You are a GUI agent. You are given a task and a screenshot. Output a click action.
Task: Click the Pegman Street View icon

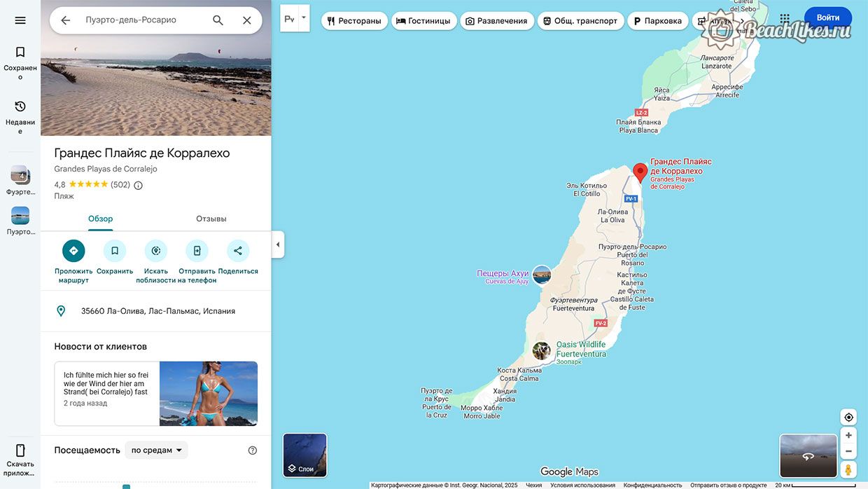pos(848,469)
